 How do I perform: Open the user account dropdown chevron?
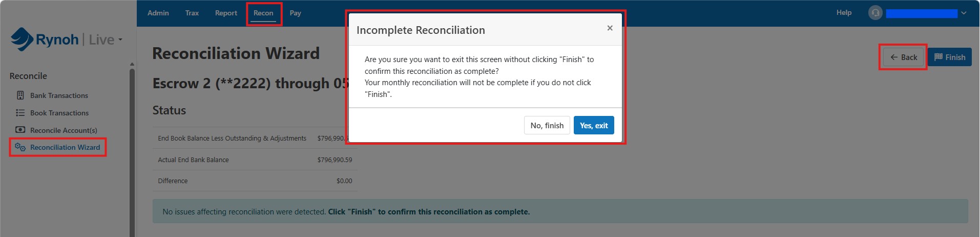(964, 13)
